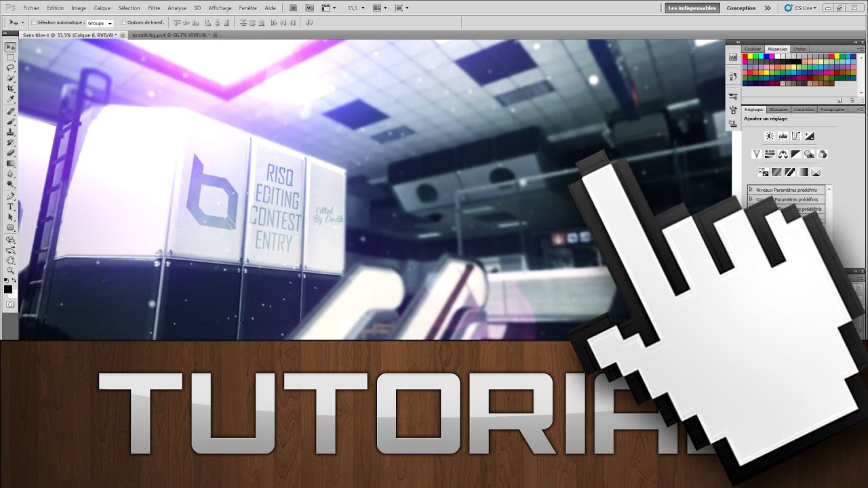Create new swatch in Nuancier panel
Viewport: 868px width, 488px height.
[840, 100]
